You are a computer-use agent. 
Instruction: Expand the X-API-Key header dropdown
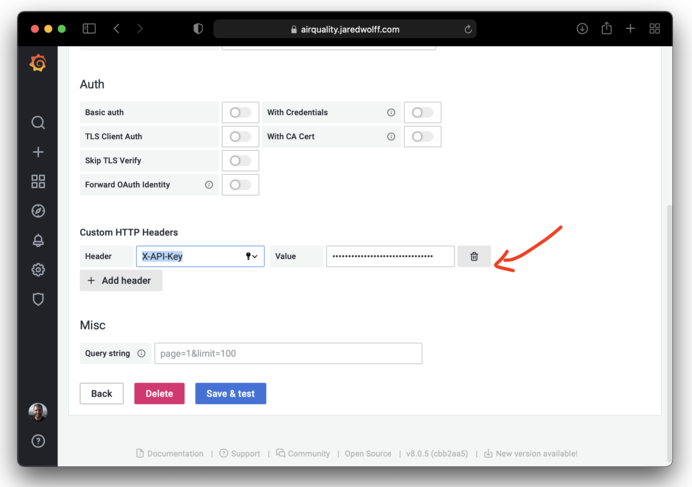click(x=254, y=257)
